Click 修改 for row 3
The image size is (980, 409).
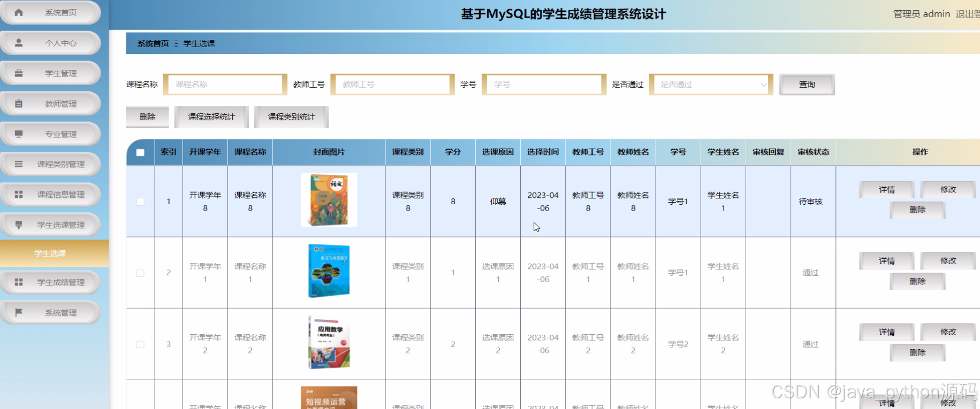pyautogui.click(x=948, y=332)
